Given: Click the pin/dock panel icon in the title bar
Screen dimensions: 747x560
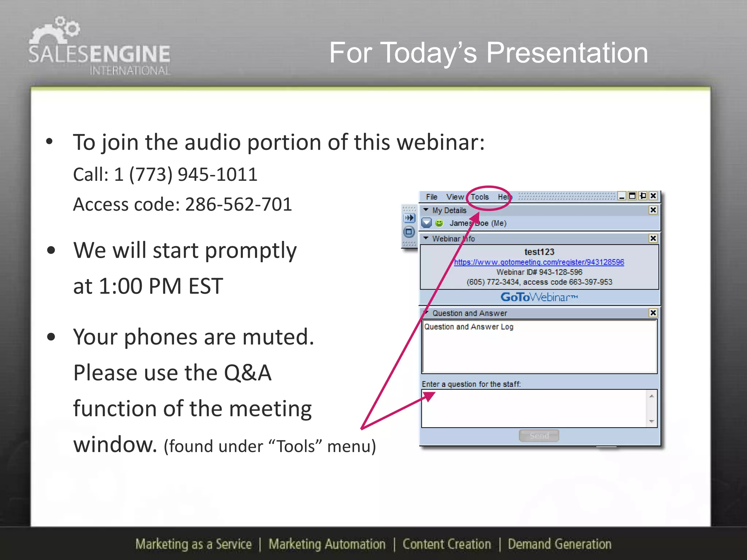Looking at the screenshot, I should coord(643,196).
